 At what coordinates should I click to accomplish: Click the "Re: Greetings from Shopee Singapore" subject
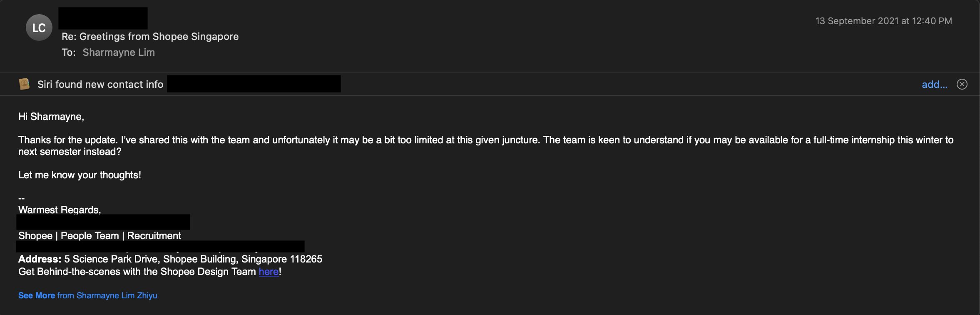click(150, 37)
